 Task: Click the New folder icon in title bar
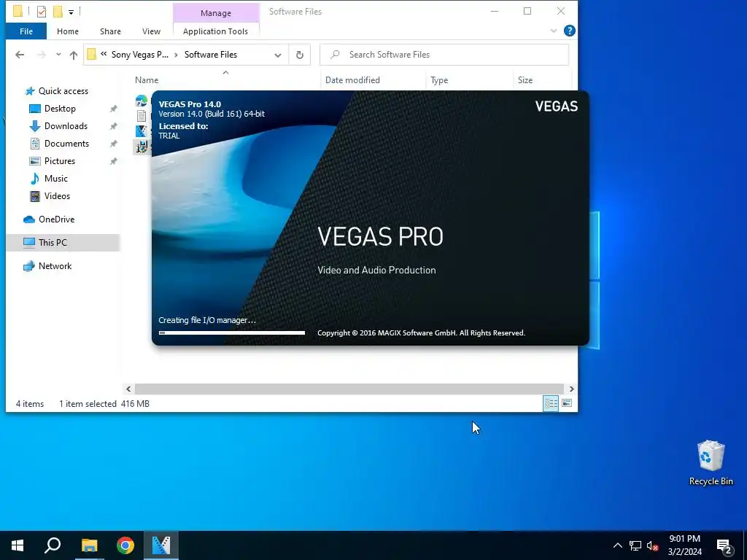(x=58, y=12)
